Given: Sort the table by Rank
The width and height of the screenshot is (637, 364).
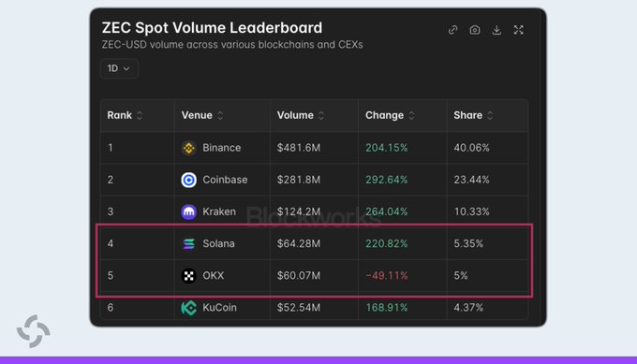Looking at the screenshot, I should pos(140,116).
